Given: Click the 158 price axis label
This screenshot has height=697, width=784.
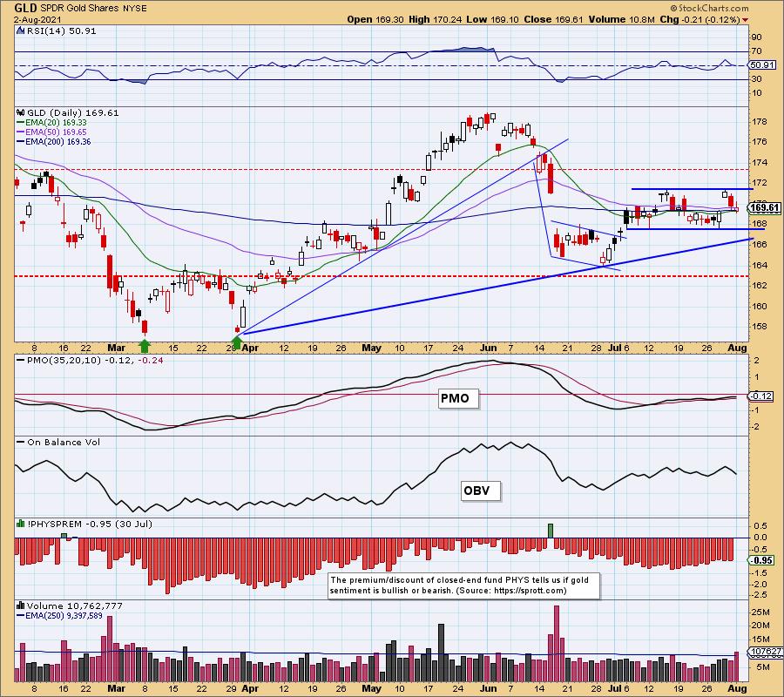Looking at the screenshot, I should (x=760, y=327).
